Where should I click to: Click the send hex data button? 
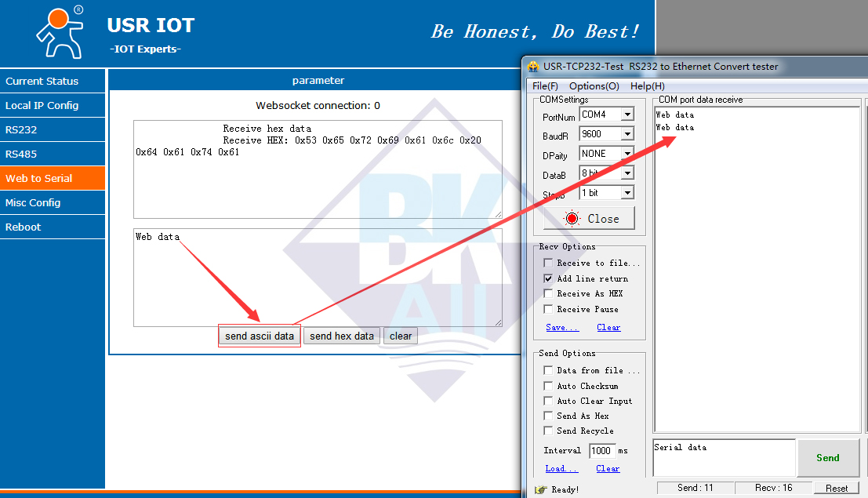pos(342,336)
